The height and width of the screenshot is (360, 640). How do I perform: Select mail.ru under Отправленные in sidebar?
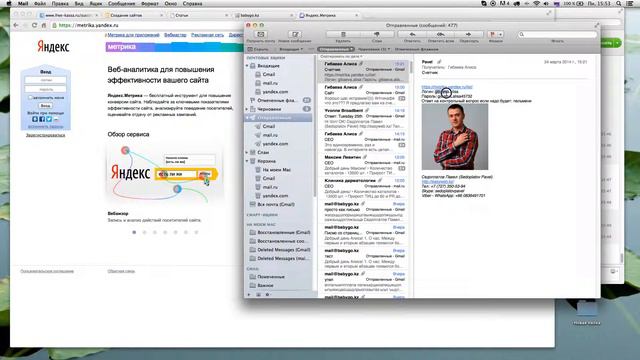pos(270,135)
